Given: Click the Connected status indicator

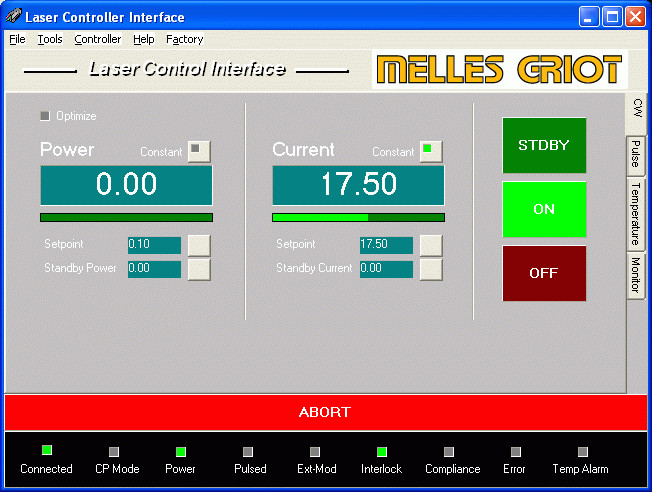Looking at the screenshot, I should [x=47, y=450].
